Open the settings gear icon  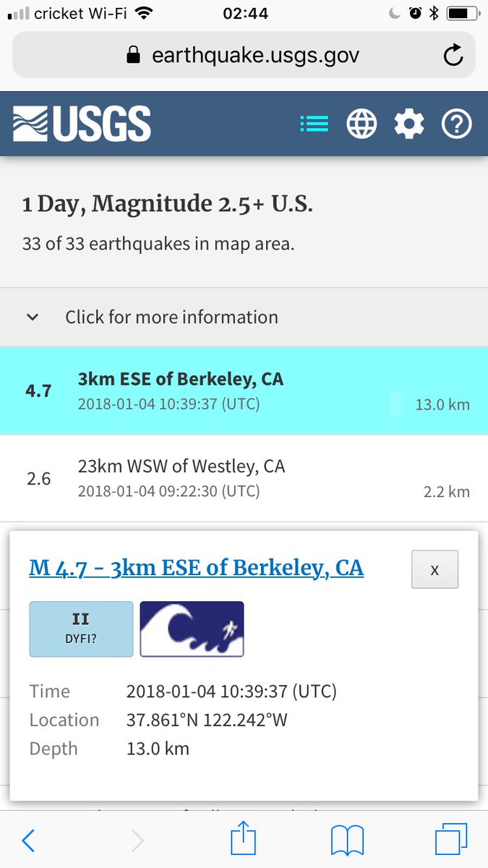[x=409, y=124]
